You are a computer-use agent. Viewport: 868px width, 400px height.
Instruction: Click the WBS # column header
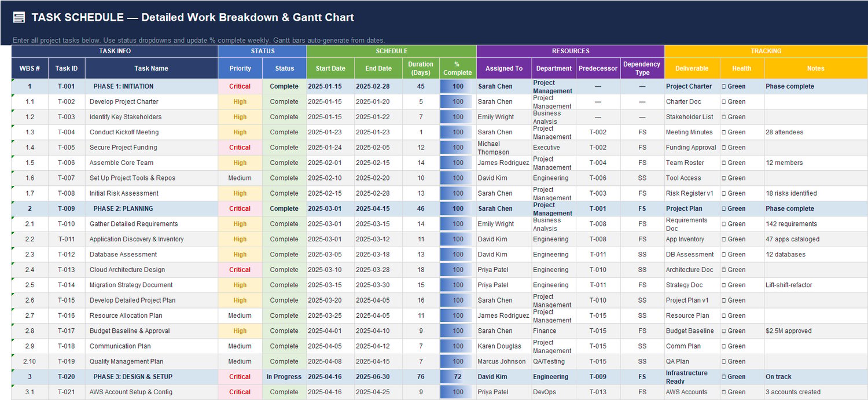(x=30, y=68)
